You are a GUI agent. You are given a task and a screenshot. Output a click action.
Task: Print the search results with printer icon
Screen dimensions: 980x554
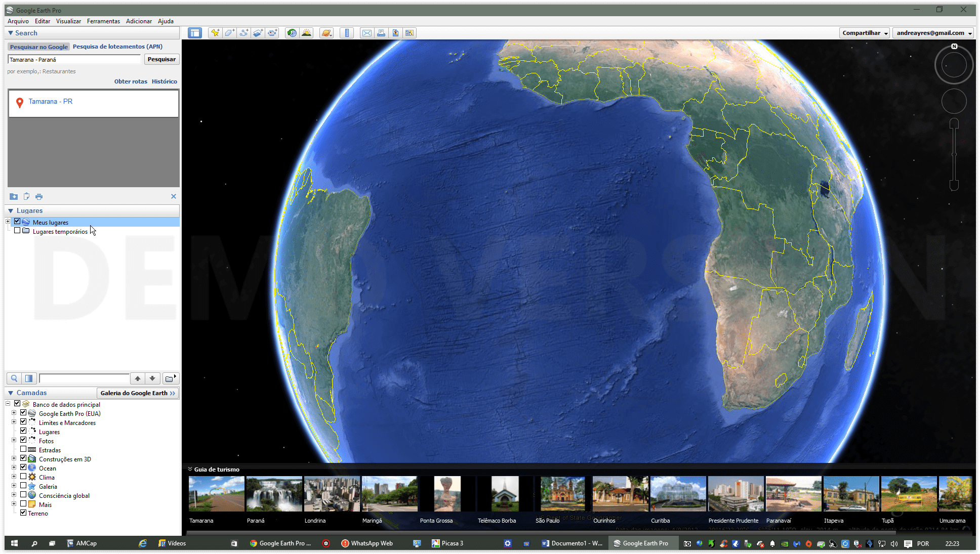[x=39, y=196]
